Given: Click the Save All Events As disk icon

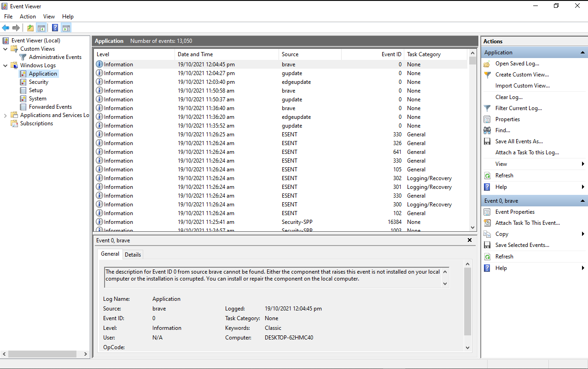Looking at the screenshot, I should point(488,141).
